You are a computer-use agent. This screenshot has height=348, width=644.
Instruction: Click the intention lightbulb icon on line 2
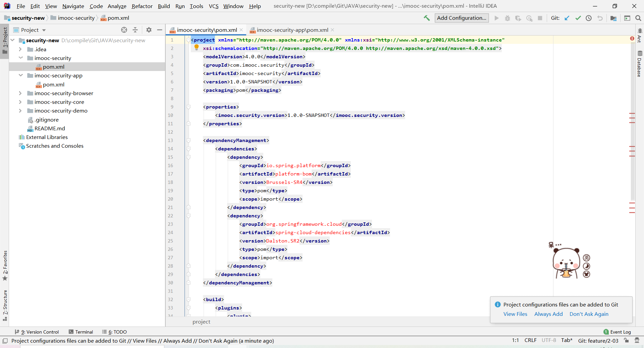click(197, 48)
